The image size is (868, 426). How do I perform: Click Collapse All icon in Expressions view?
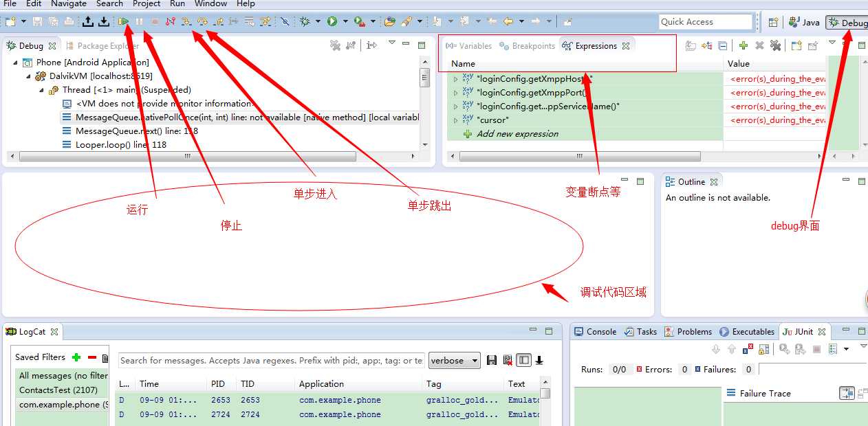[x=723, y=46]
